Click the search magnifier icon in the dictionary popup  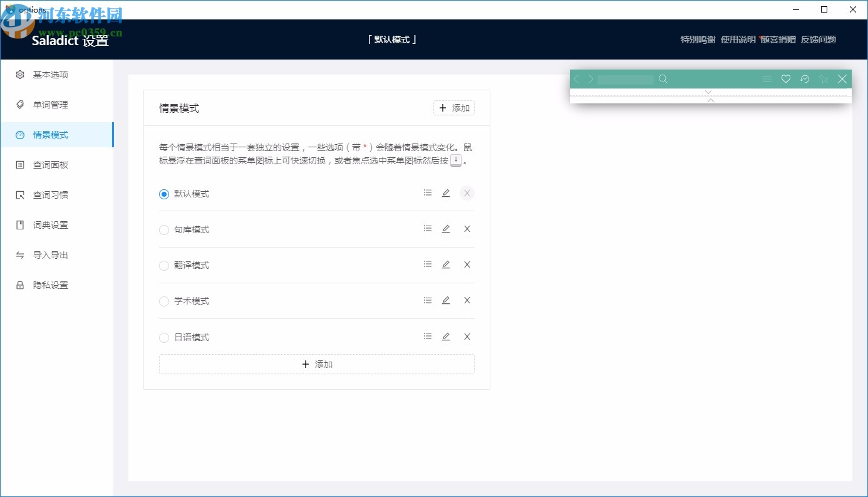(x=663, y=79)
